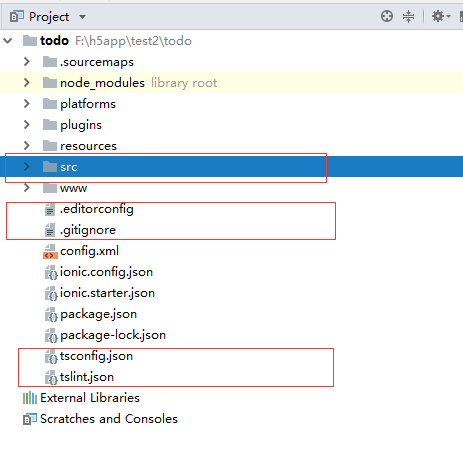Expand the resources folder

coord(27,146)
